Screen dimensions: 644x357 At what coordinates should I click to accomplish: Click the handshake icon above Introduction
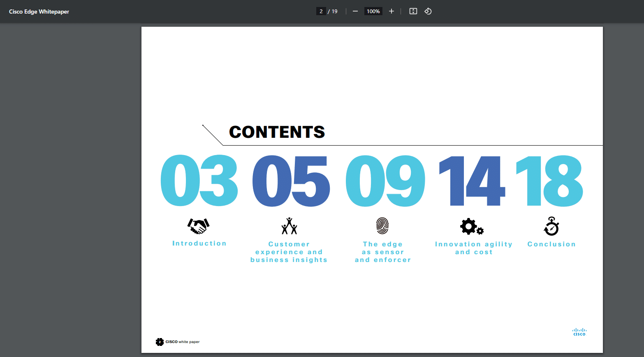[x=199, y=226]
